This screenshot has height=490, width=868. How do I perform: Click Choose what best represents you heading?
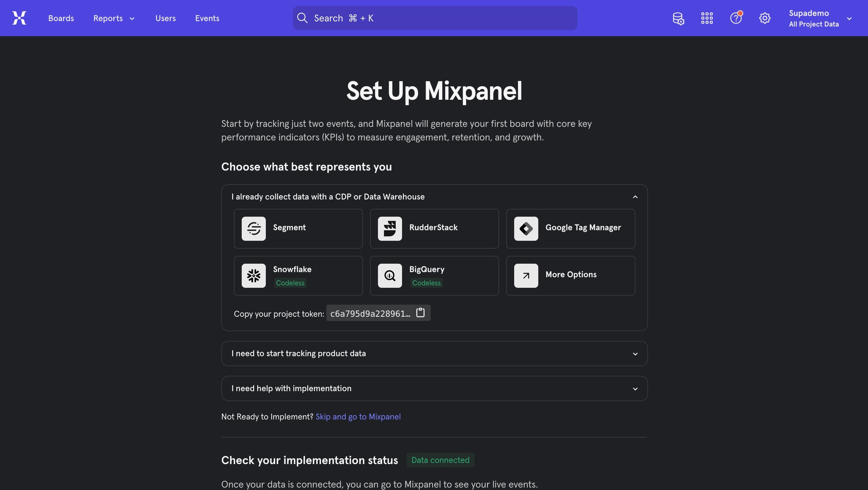[306, 167]
